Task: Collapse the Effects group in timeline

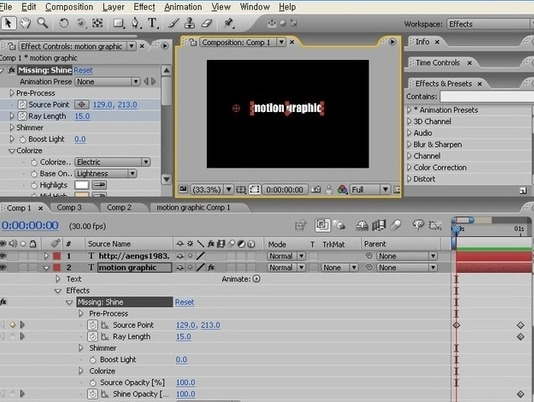Action: (58, 291)
